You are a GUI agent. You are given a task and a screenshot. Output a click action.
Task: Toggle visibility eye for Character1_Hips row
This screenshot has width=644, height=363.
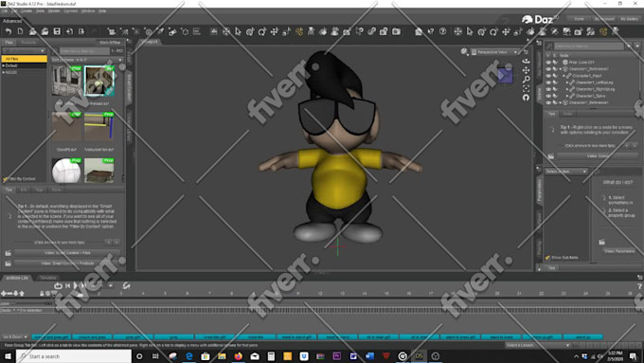point(548,76)
